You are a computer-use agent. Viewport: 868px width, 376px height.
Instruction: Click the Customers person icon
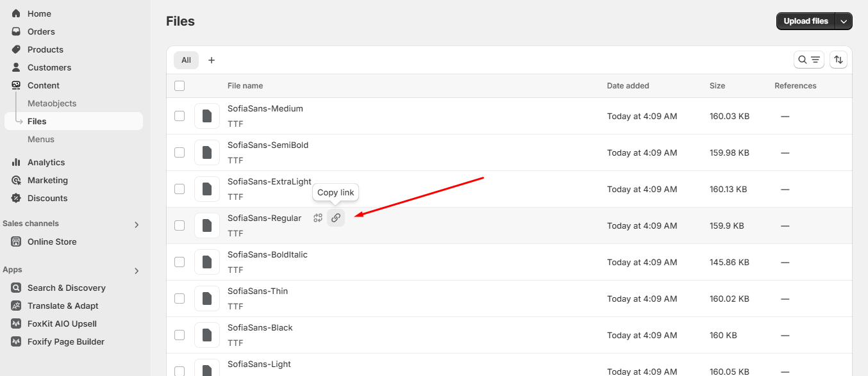[x=16, y=67]
